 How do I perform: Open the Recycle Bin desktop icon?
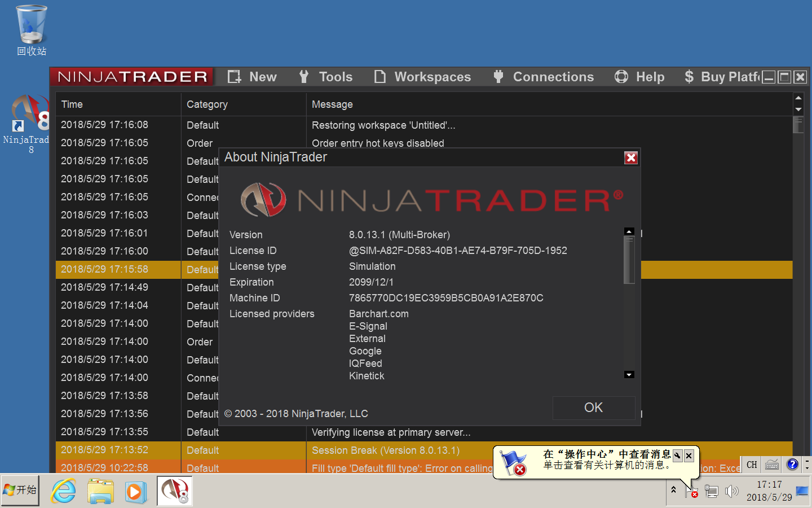(32, 30)
